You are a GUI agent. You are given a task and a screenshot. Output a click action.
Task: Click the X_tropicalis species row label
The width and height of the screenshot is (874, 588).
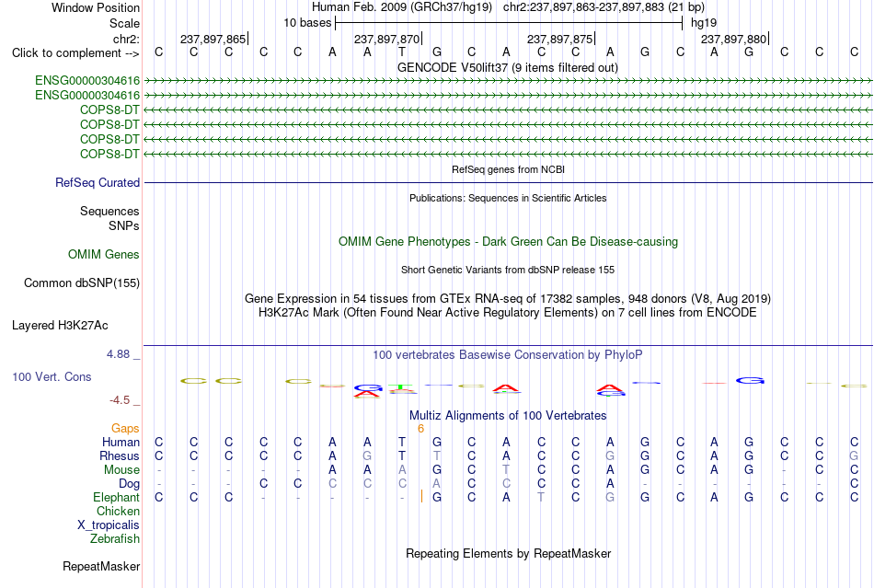(109, 525)
